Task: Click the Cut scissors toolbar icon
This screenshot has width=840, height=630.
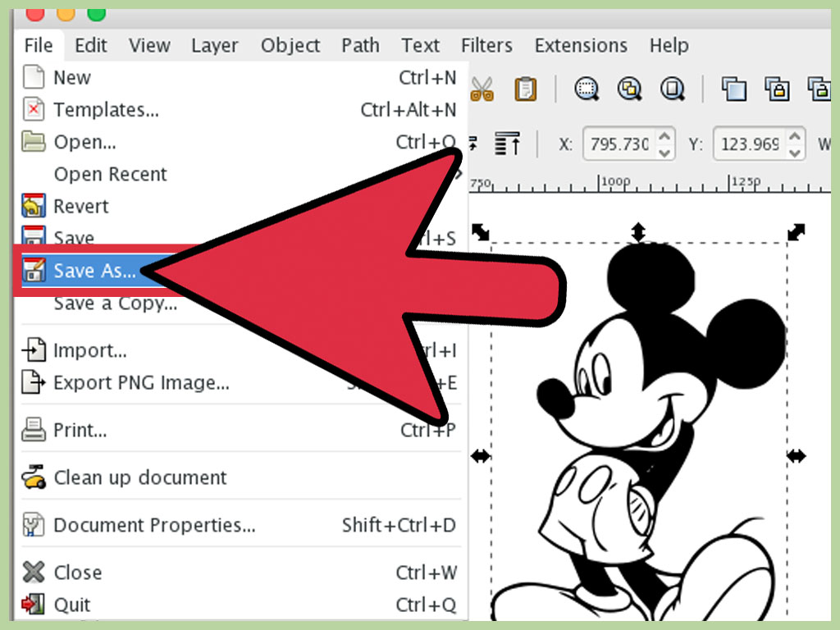Action: 482,89
